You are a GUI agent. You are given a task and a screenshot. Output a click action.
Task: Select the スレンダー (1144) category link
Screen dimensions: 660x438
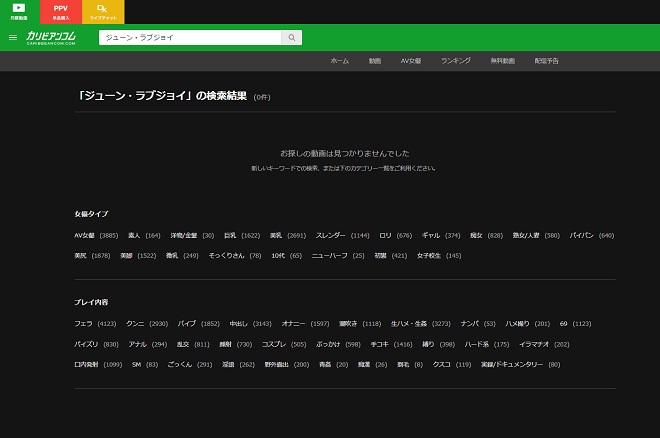pyautogui.click(x=342, y=236)
